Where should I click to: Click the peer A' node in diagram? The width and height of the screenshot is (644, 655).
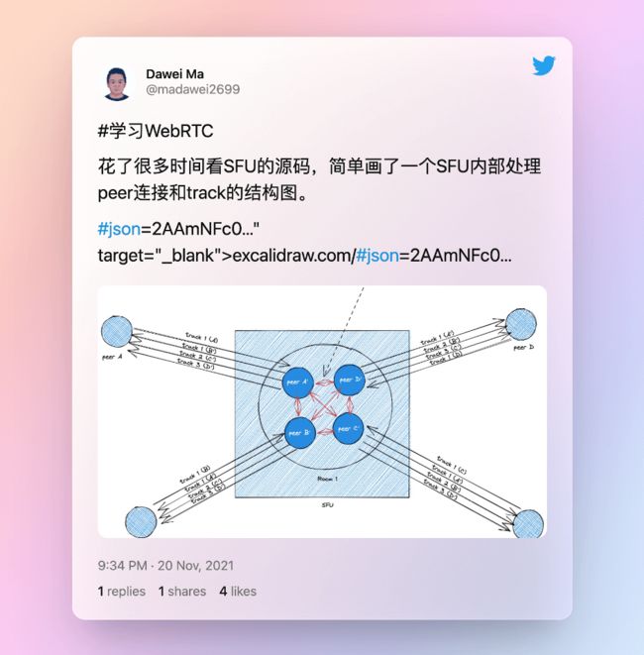pyautogui.click(x=298, y=382)
